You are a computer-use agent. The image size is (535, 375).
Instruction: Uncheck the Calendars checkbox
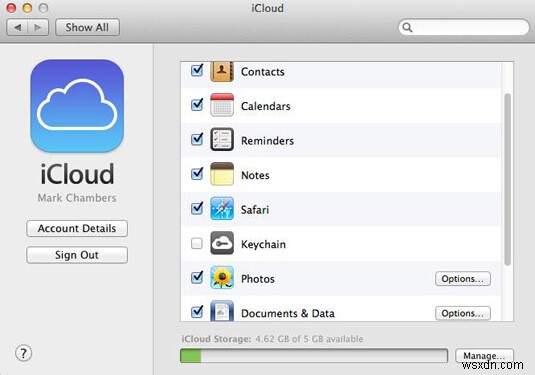[x=197, y=104]
